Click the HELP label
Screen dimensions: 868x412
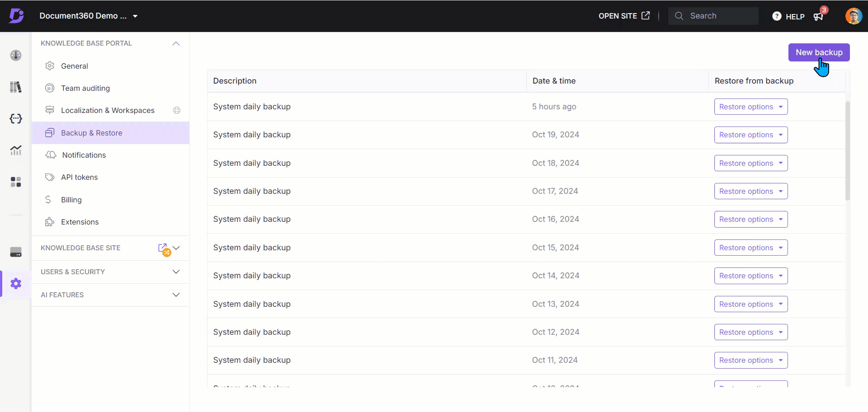tap(795, 17)
